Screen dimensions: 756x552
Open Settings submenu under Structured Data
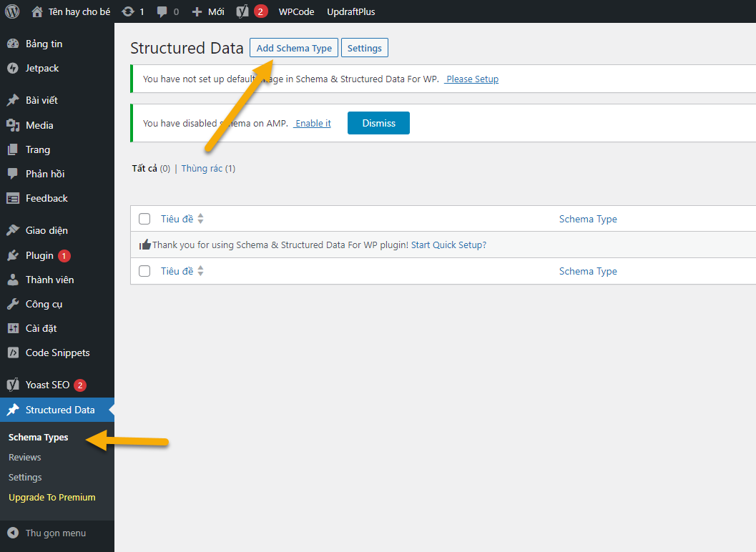click(x=25, y=477)
